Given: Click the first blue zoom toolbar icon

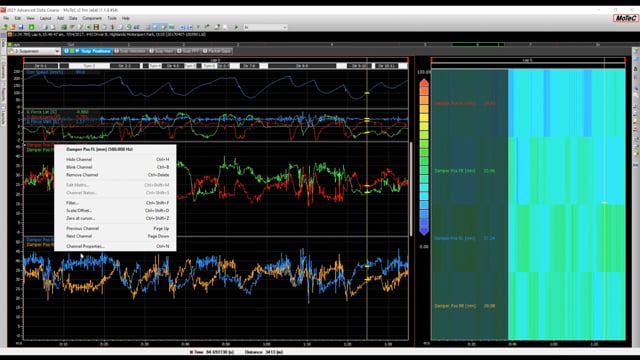Looking at the screenshot, I should [x=182, y=27].
